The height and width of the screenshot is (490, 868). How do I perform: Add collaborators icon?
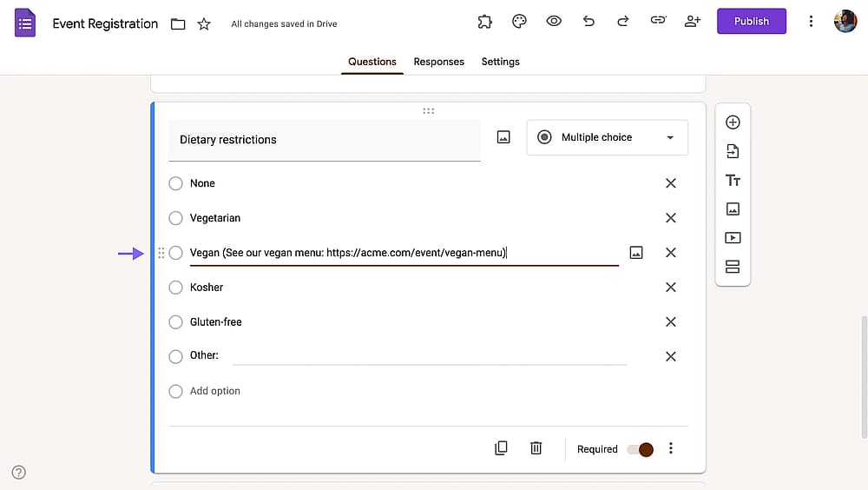pyautogui.click(x=692, y=21)
